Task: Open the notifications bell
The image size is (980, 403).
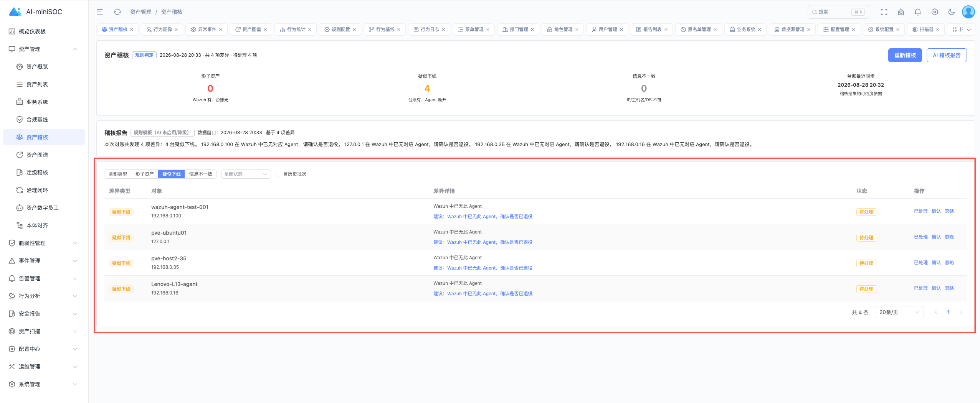Action: coord(918,12)
